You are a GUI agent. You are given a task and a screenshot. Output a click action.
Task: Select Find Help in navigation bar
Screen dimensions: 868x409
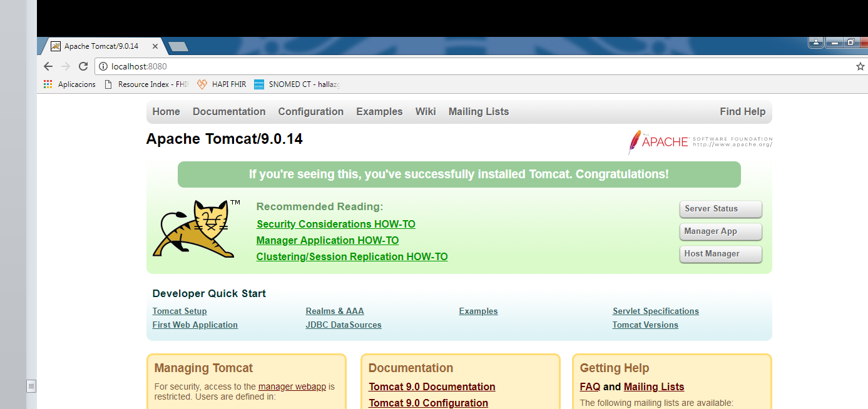click(x=742, y=112)
